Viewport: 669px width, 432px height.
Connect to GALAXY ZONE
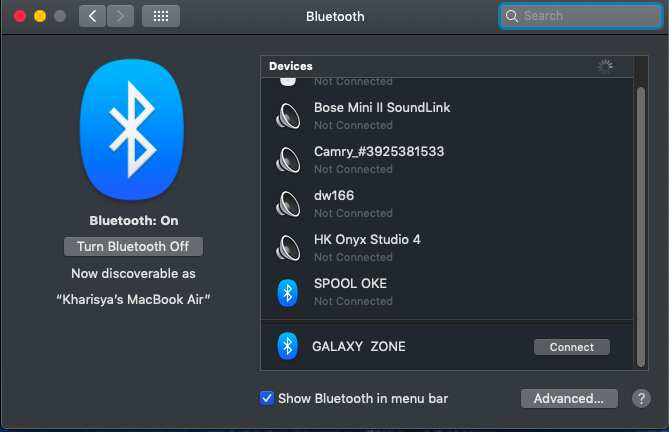pos(571,347)
